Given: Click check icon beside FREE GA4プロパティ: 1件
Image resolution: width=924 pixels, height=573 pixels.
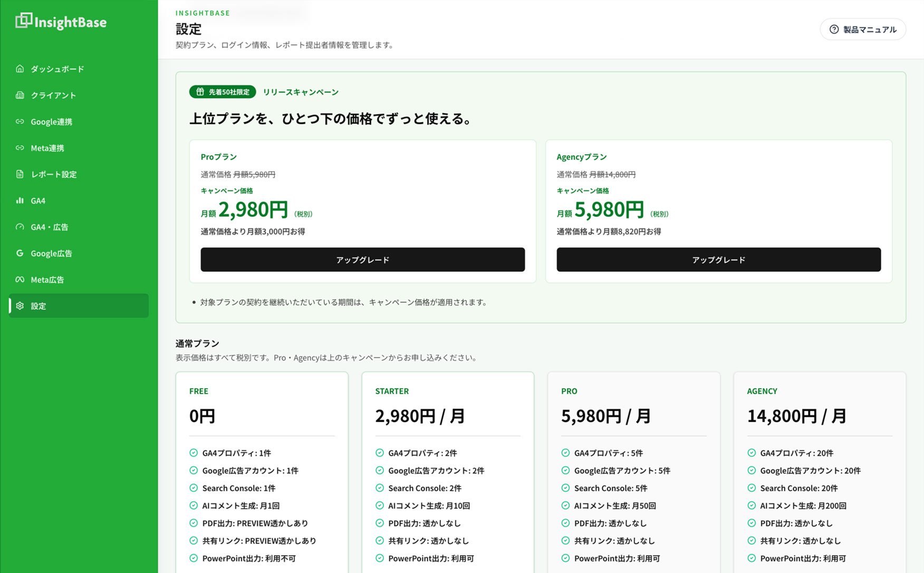Looking at the screenshot, I should (x=194, y=453).
